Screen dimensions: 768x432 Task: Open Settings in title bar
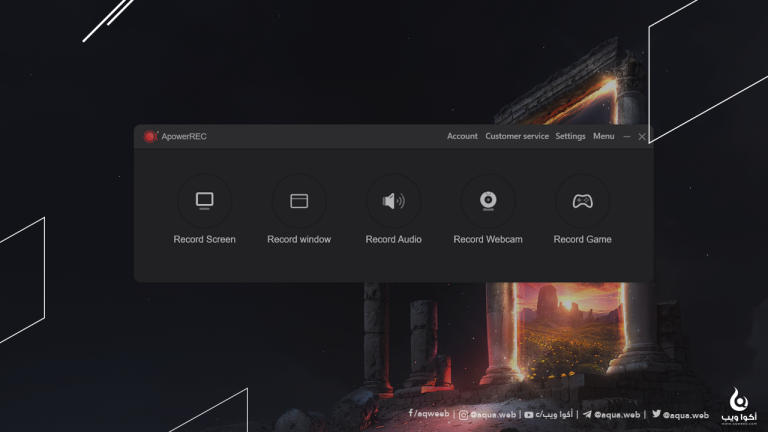[570, 136]
